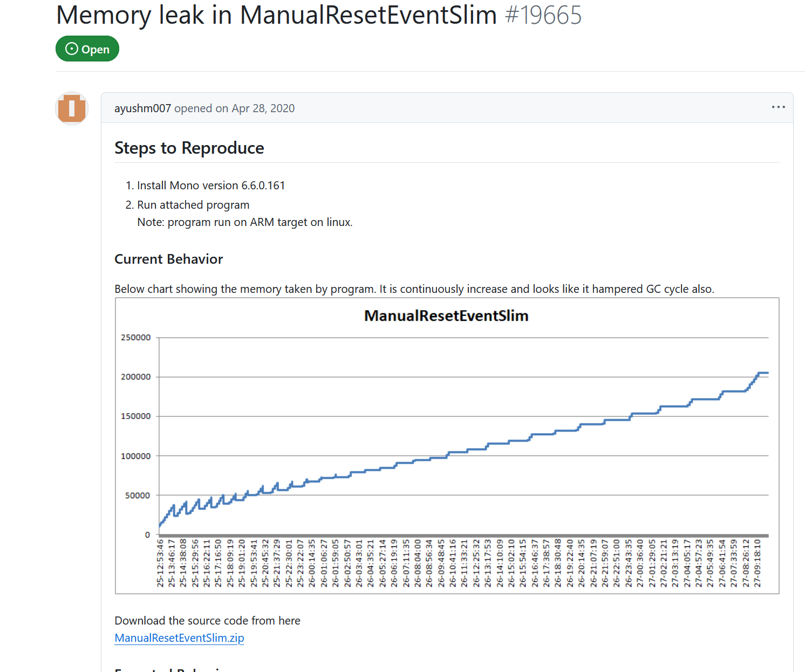
Task: Download the ManualResetEventSlim.zip attachment
Action: pos(179,638)
